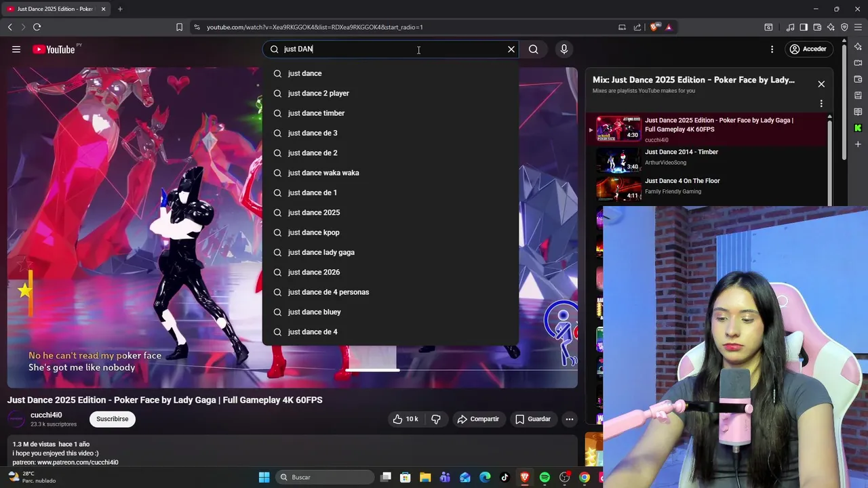Image resolution: width=868 pixels, height=488 pixels.
Task: Open the cucchi4i0 channel name link
Action: [46, 415]
